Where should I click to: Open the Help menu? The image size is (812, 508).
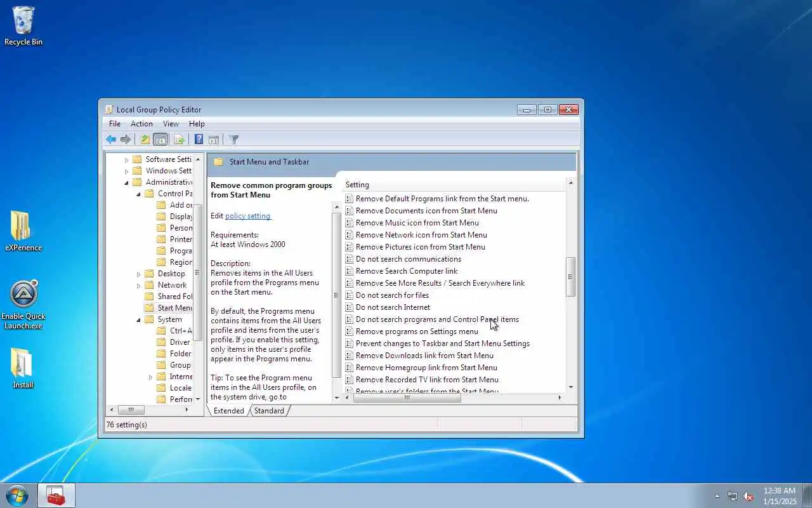tap(197, 124)
